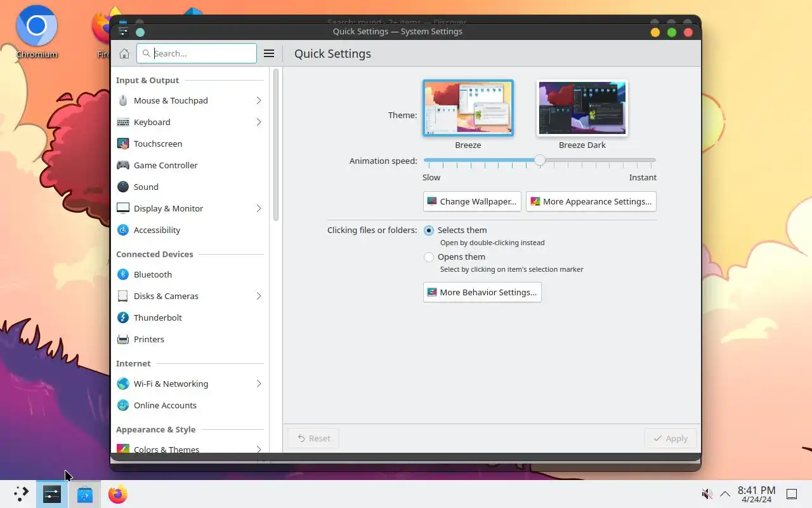Click the "Connected Devices" section header
The width and height of the screenshot is (812, 508).
point(155,254)
